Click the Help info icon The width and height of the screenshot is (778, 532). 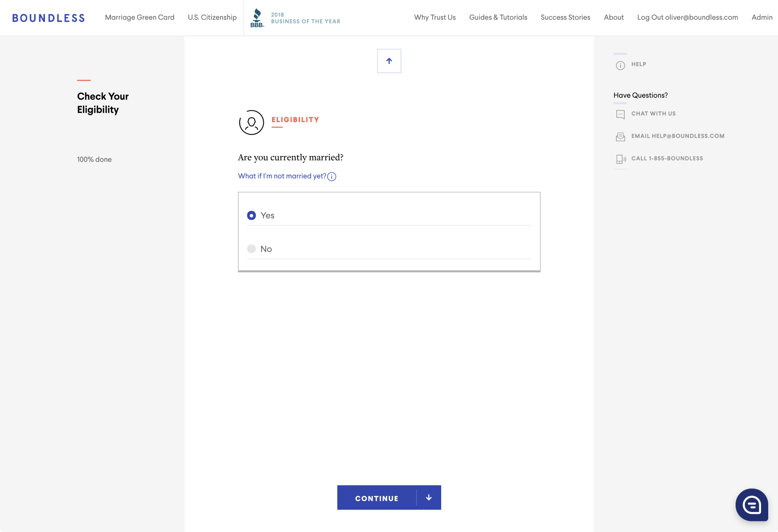point(620,65)
